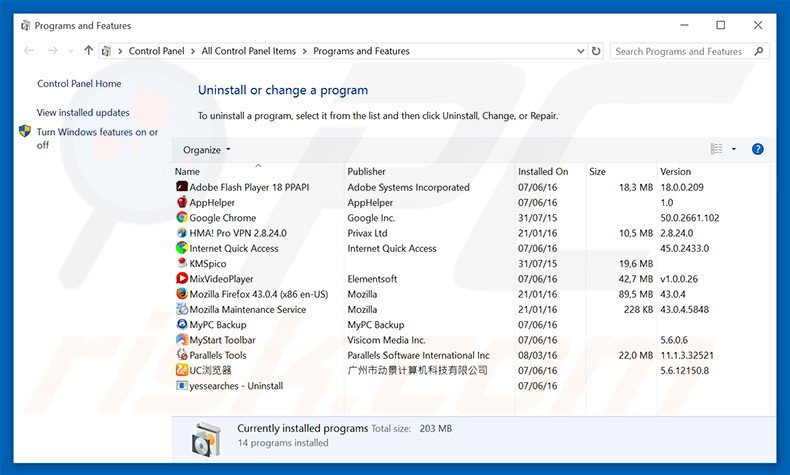Select the MixVideoPlayer entry
Viewport: 790px width, 475px height.
[221, 279]
